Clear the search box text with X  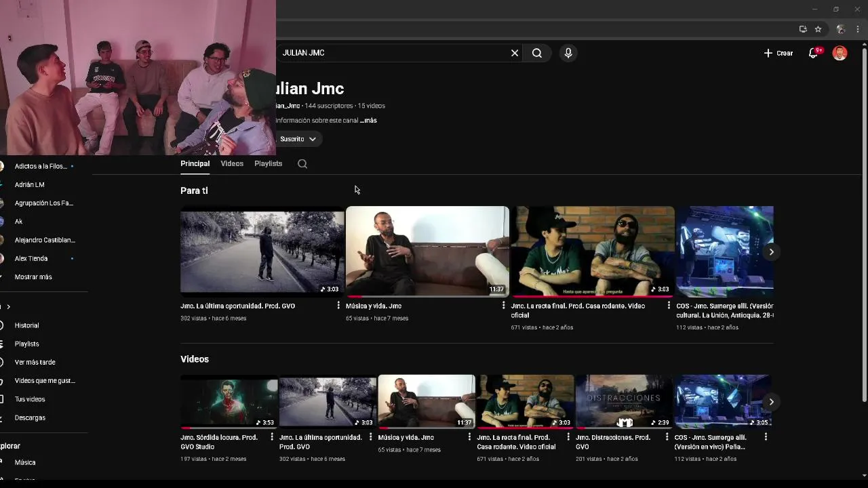point(515,53)
